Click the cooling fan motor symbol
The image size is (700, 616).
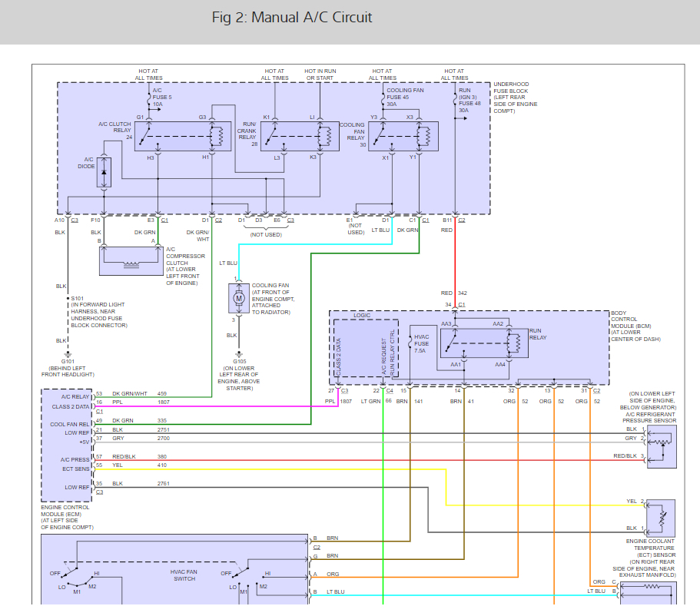tap(239, 298)
